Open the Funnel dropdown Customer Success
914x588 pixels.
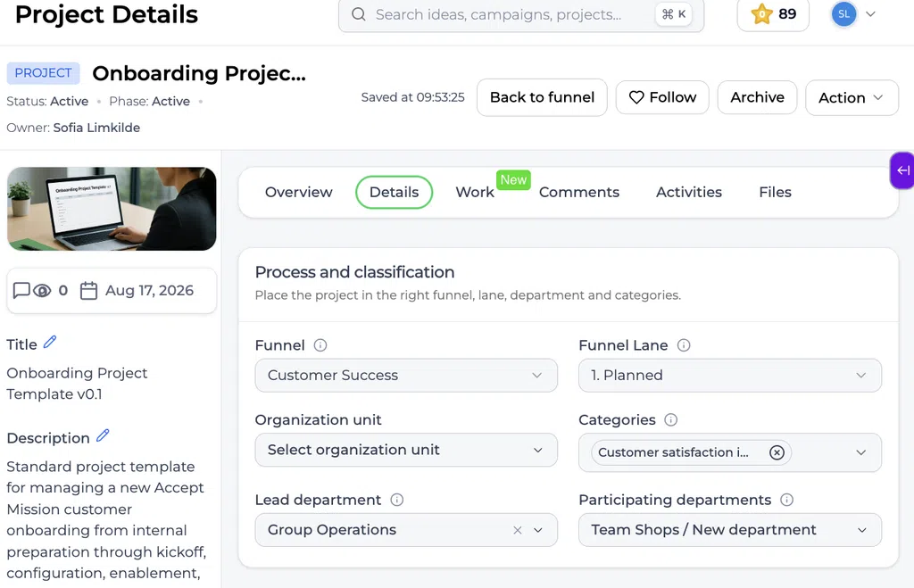(406, 376)
